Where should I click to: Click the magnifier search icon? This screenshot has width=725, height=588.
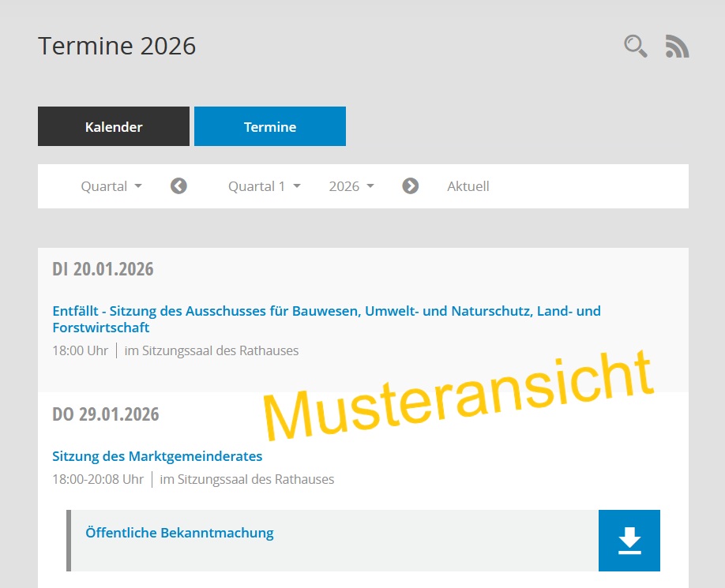click(x=635, y=47)
